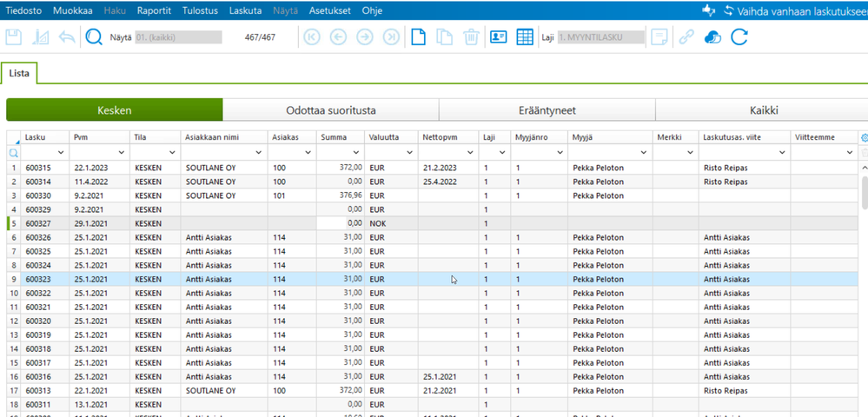Click the cloud icon in toolbar
Screen dimensions: 868x417
click(712, 37)
